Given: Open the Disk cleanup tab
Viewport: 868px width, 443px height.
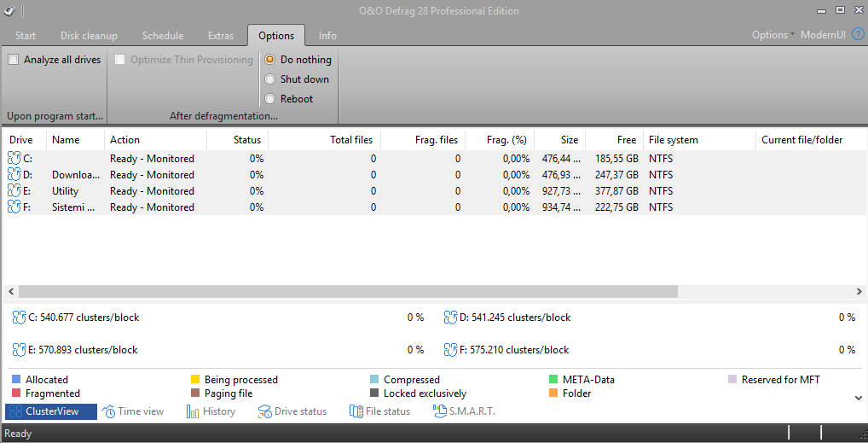Looking at the screenshot, I should point(89,36).
